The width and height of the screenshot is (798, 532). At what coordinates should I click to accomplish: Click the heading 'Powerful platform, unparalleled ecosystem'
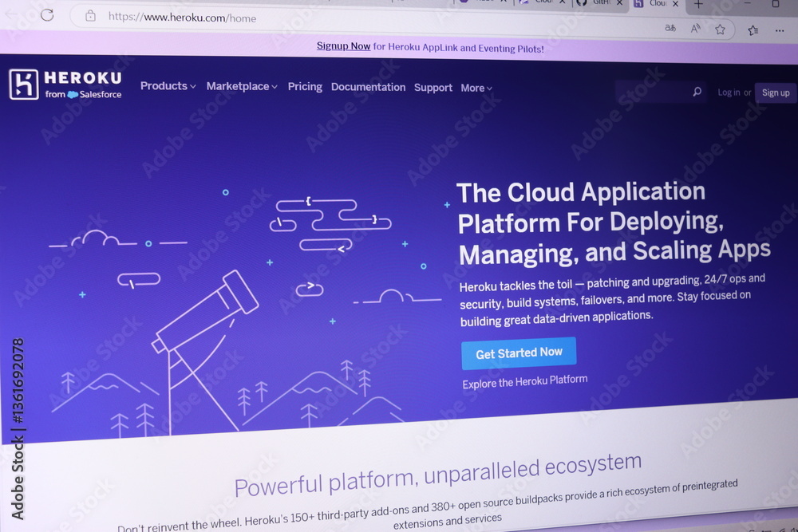[x=437, y=475]
